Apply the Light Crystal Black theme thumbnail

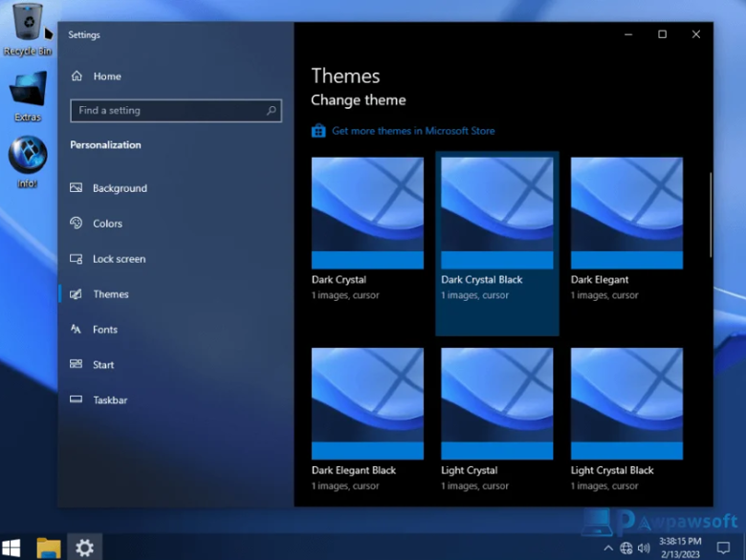[626, 403]
